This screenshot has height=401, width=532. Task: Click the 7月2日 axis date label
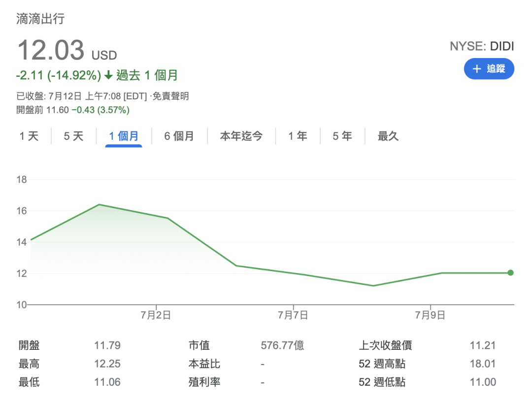click(x=155, y=315)
